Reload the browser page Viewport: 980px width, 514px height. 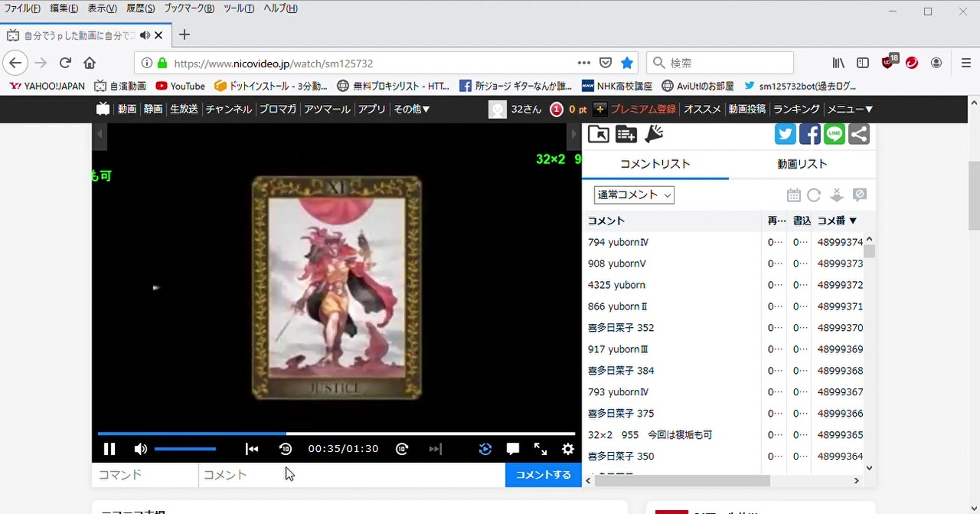(65, 63)
